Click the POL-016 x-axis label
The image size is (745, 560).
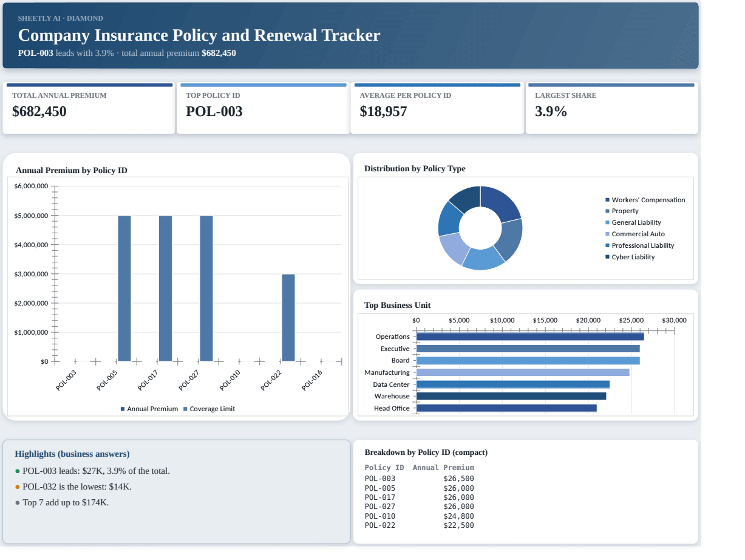313,380
